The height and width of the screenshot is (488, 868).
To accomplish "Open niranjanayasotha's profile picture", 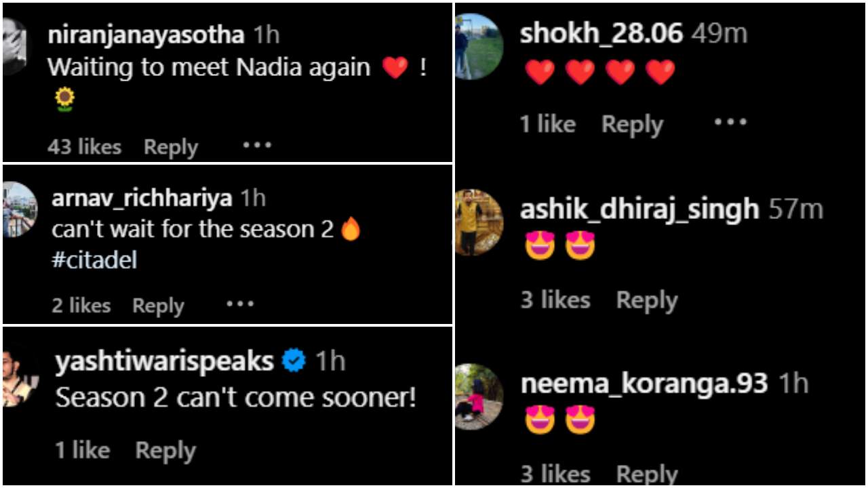I will click(14, 47).
